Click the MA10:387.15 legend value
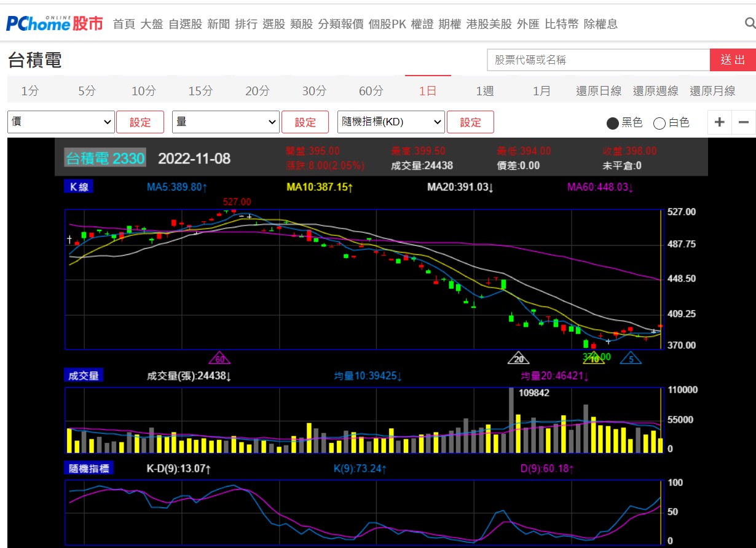This screenshot has height=548, width=756. 318,187
